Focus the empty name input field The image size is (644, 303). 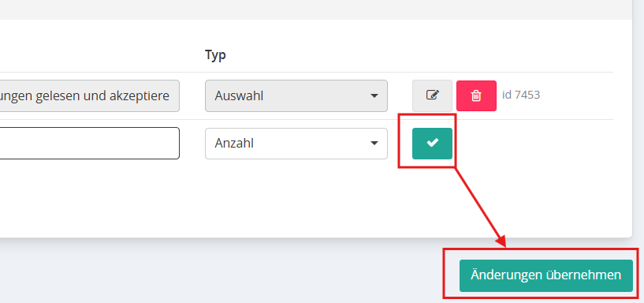[90, 143]
